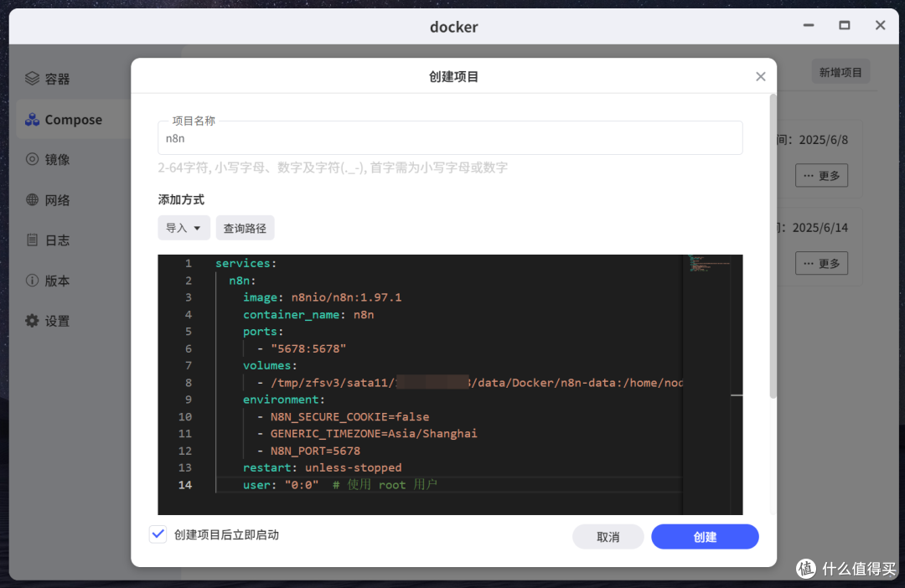Select 设置 menu label
The height and width of the screenshot is (588, 905).
57,322
